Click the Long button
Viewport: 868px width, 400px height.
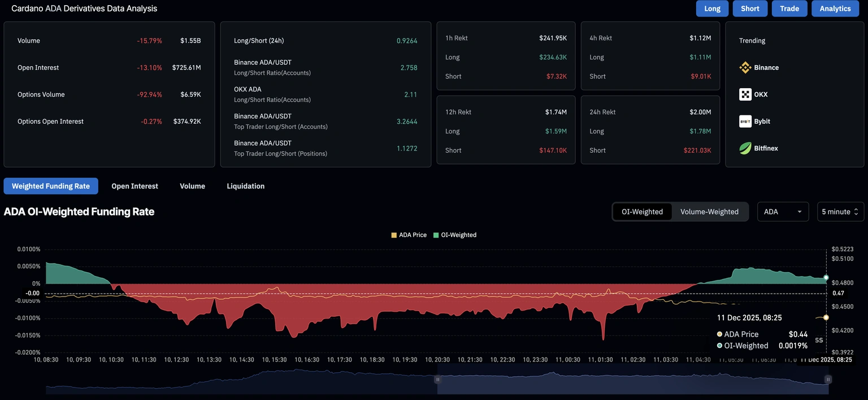click(x=712, y=8)
